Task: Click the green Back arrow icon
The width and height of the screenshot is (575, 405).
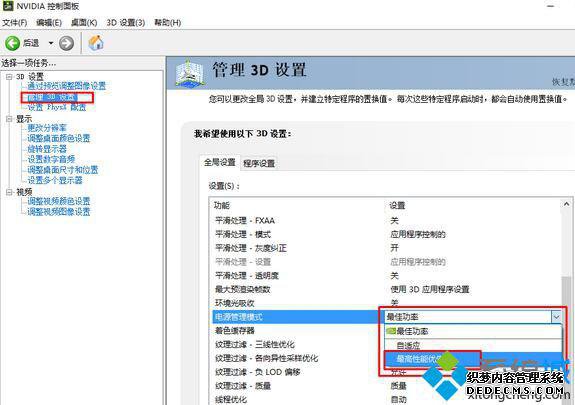Action: [12, 43]
